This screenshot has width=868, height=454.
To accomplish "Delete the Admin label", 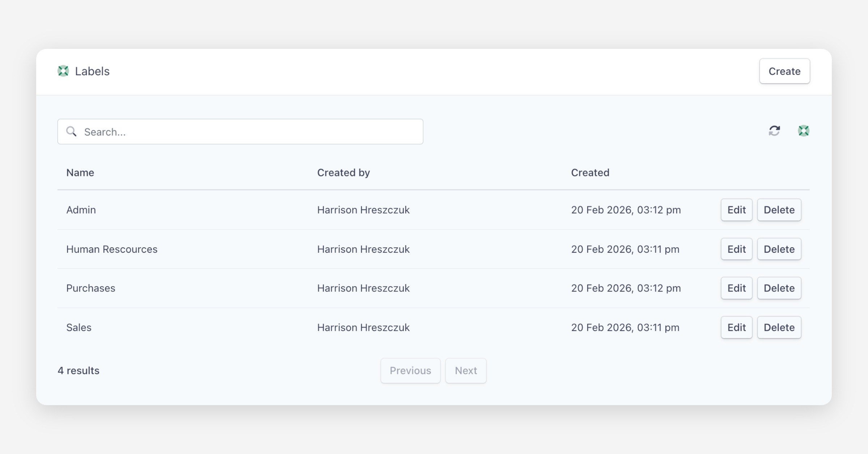I will 779,210.
